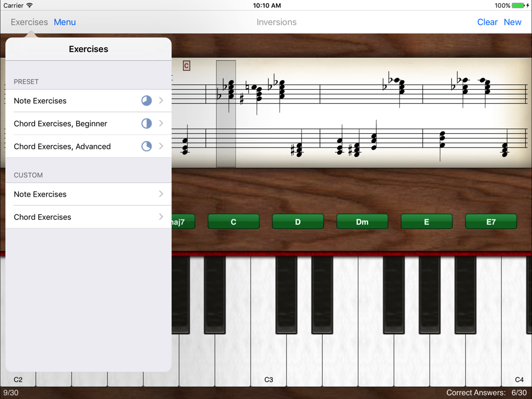Open custom Chord Exercises

point(89,217)
